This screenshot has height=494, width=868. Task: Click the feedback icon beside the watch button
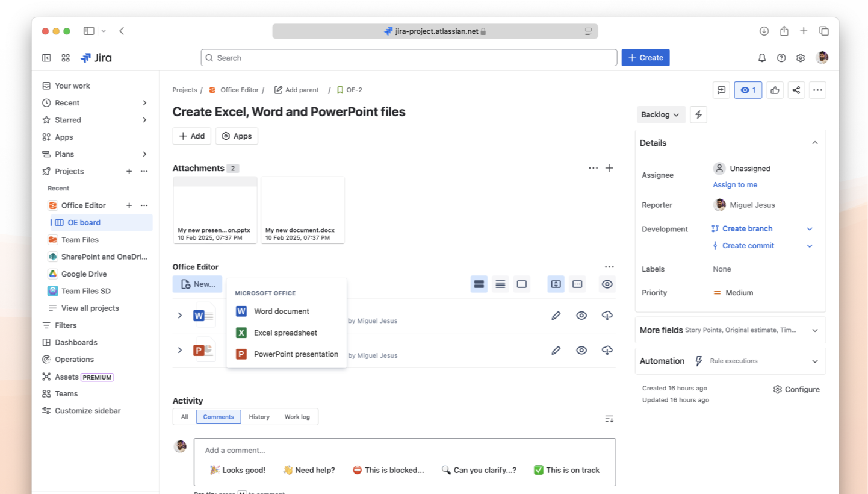721,90
